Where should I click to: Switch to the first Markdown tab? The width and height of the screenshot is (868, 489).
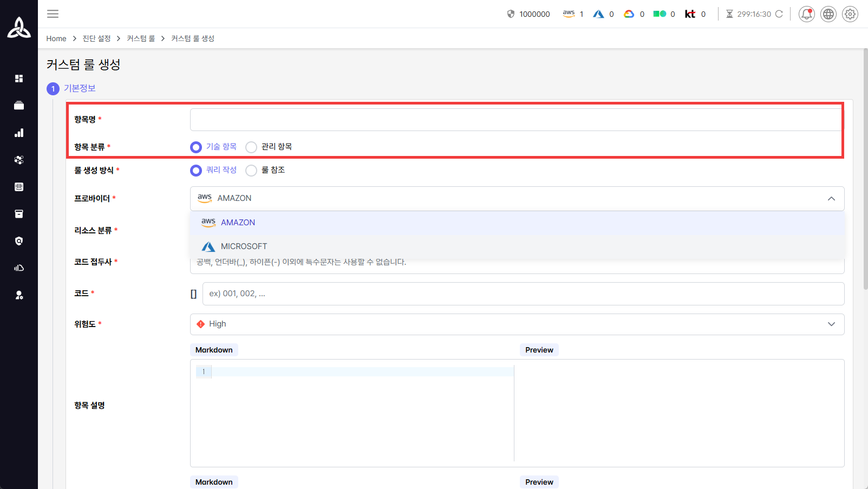pyautogui.click(x=214, y=350)
